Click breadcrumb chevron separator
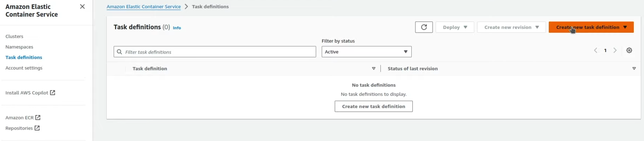The height and width of the screenshot is (141, 644). 186,7
